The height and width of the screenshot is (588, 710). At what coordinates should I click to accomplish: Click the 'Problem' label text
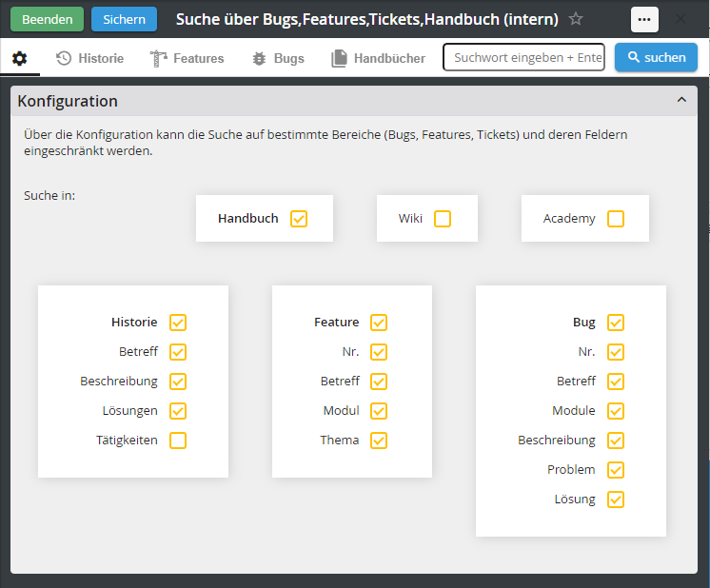coord(571,469)
